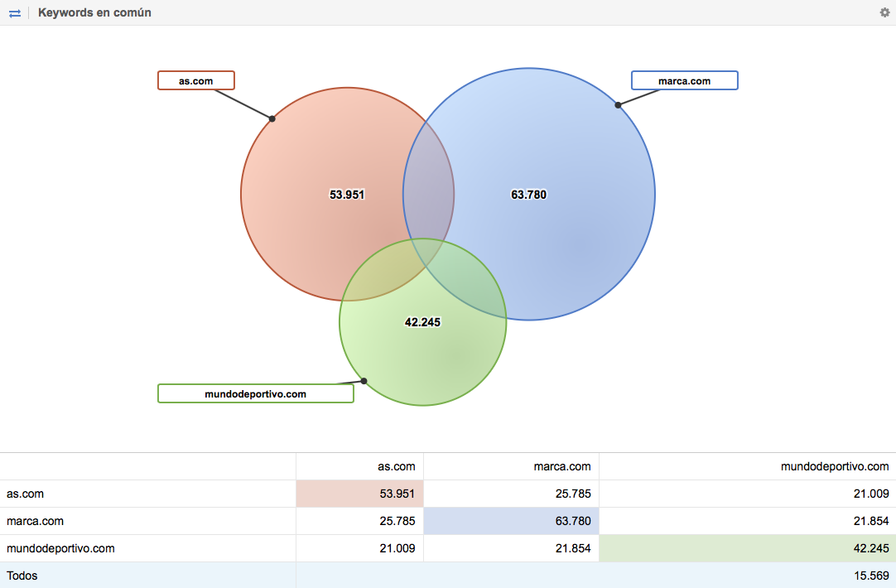896x588 pixels.
Task: Click the swap arrows icon beside the title
Action: click(x=15, y=13)
